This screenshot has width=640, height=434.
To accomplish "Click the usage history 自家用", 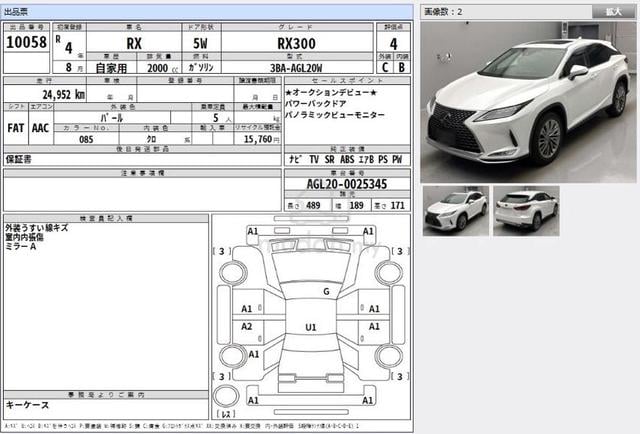I will 111,68.
